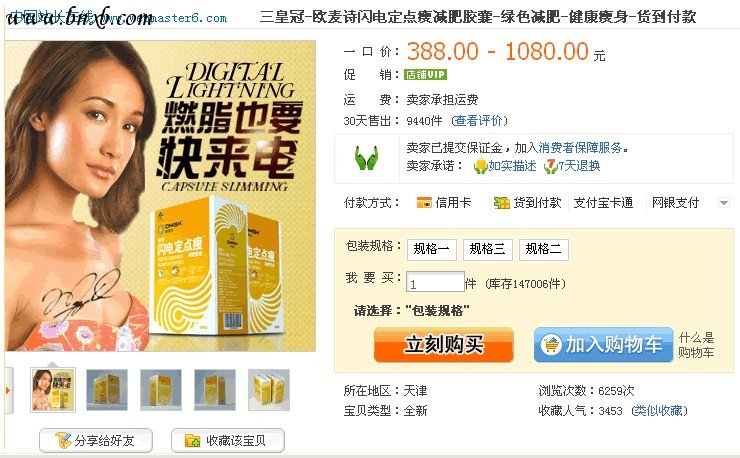Expand the payment methods dropdown arrow

723,203
